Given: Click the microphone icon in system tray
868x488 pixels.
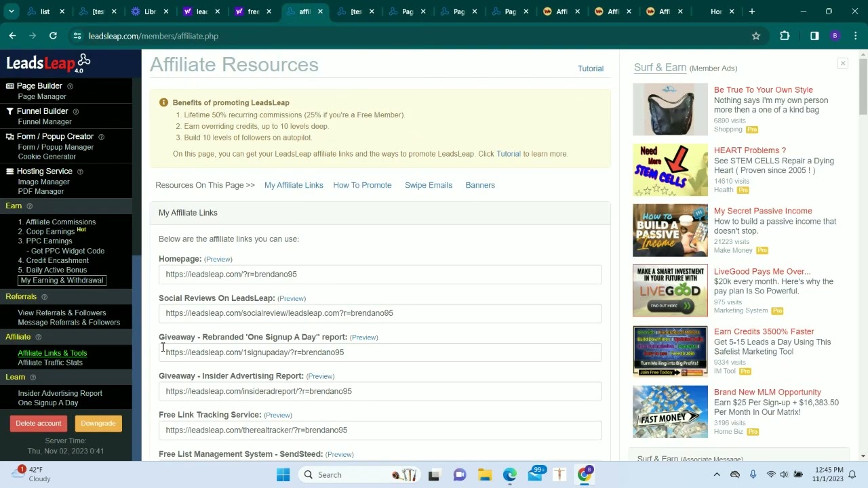Looking at the screenshot, I should click(x=753, y=474).
